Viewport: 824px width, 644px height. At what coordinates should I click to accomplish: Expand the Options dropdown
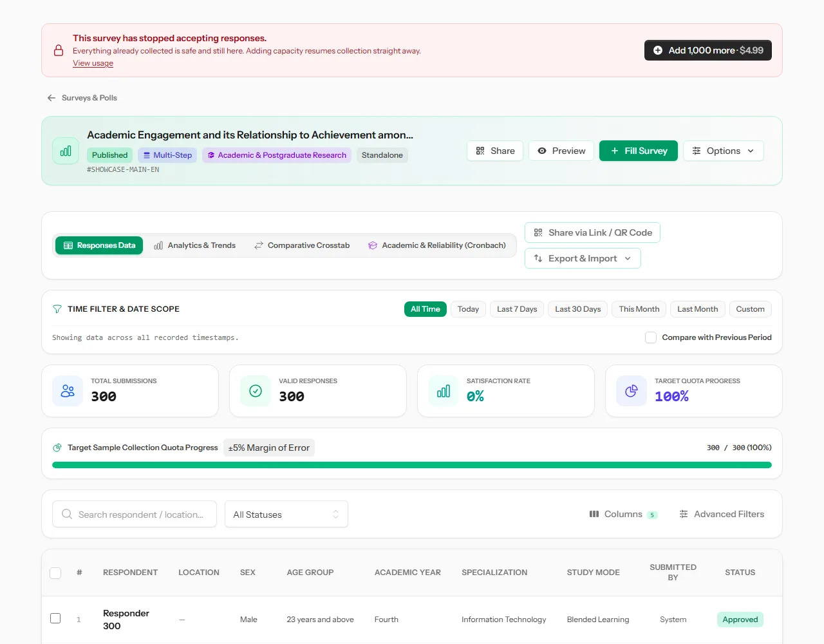(724, 151)
